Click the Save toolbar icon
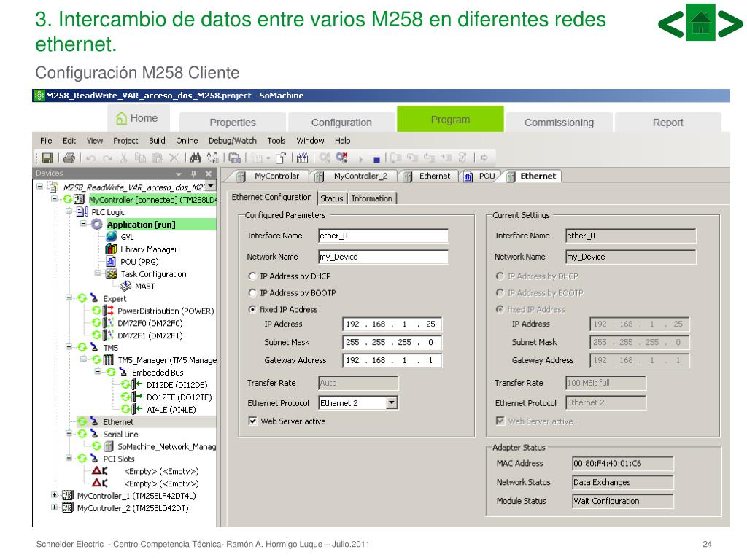Viewport: 747px width, 560px height. point(47,157)
